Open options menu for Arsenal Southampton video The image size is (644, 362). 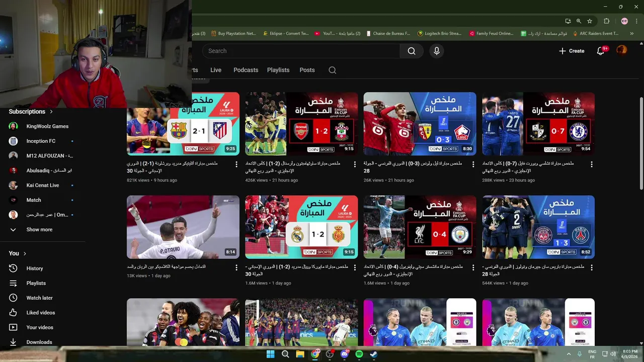tap(355, 164)
